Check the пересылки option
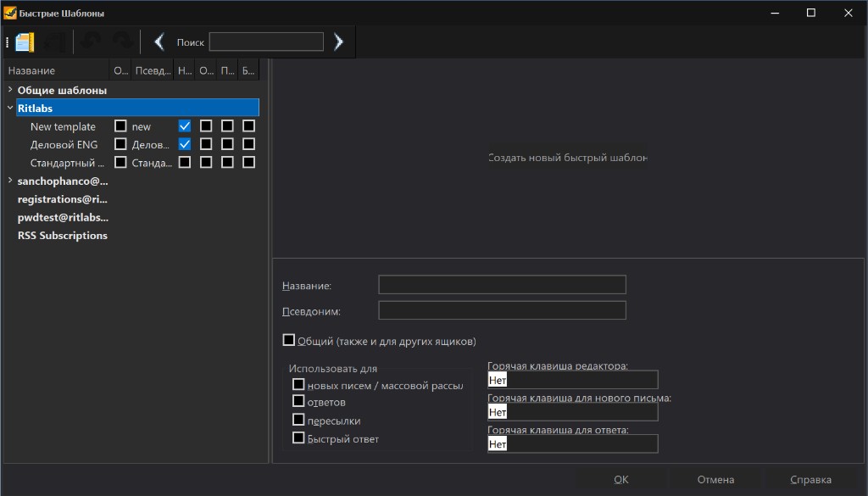This screenshot has width=868, height=496. coord(298,420)
